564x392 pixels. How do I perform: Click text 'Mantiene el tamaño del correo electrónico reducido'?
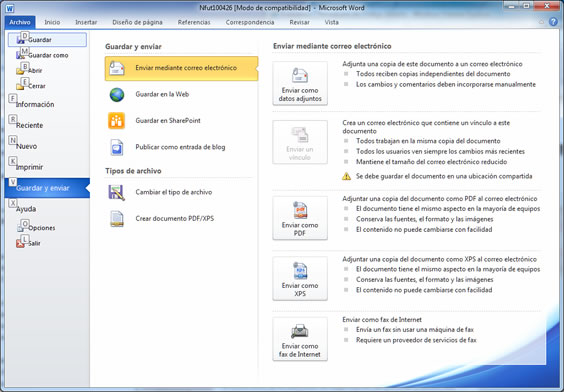point(432,162)
